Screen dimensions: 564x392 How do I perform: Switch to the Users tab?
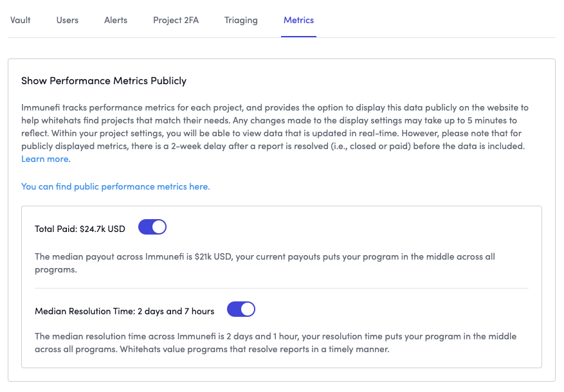click(68, 20)
